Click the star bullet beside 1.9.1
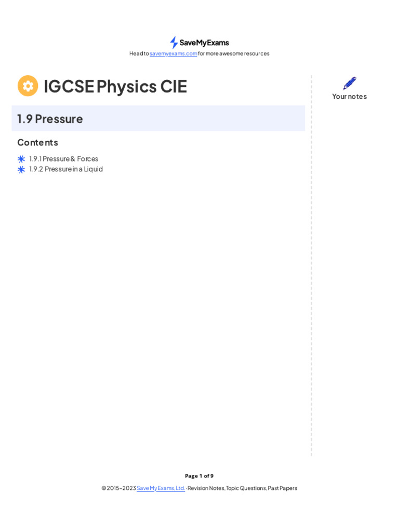Screen dimensions: 399x532 click(x=21, y=159)
